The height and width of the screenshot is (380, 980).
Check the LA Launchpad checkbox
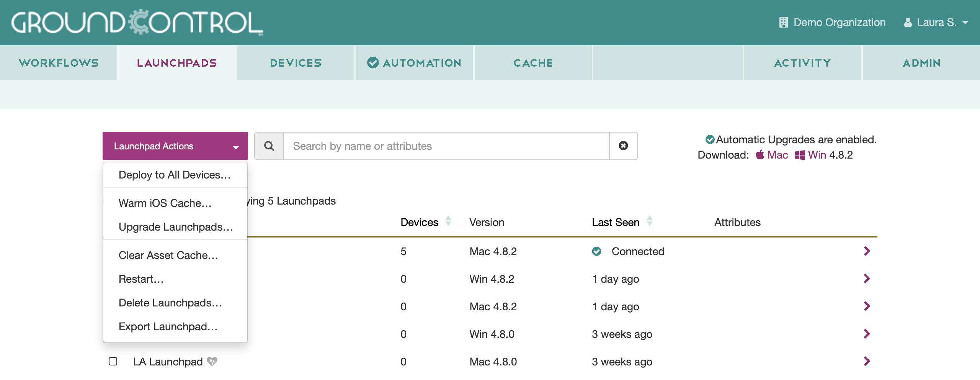click(113, 361)
